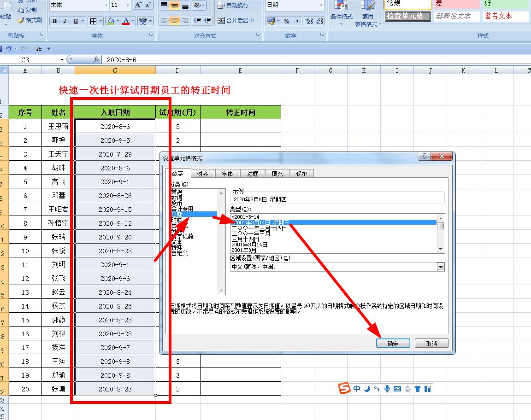Viewport: 531px width, 420px height.
Task: Click formula bar showing 2020-8-6
Action: [315, 60]
